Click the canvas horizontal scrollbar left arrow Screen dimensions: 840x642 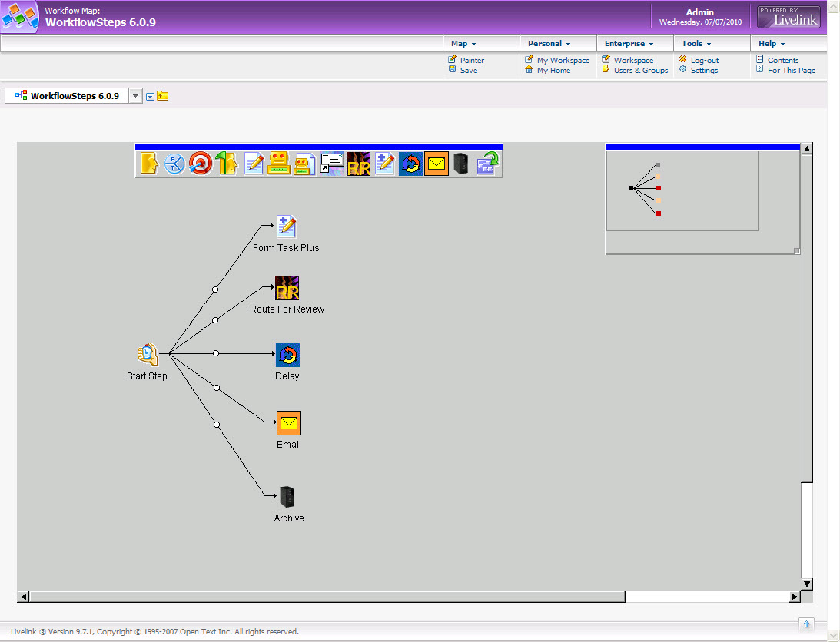23,597
